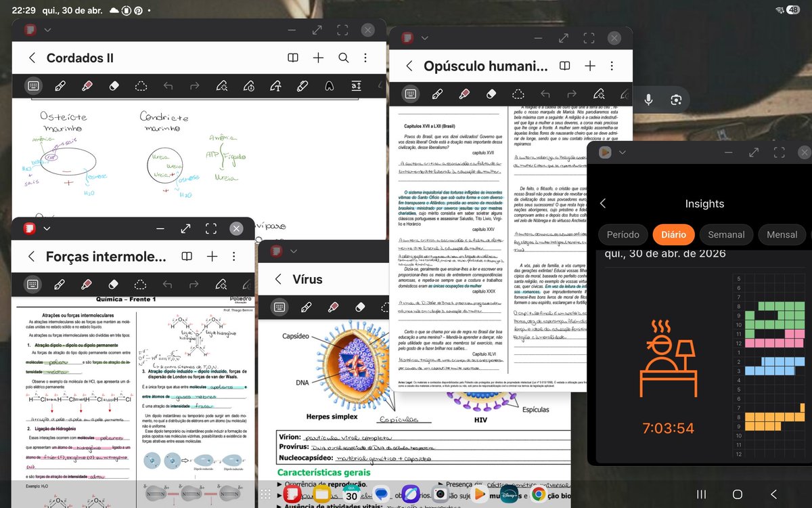Toggle keyboard text mode in Vírus note
This screenshot has height=508, width=812.
coord(279,308)
